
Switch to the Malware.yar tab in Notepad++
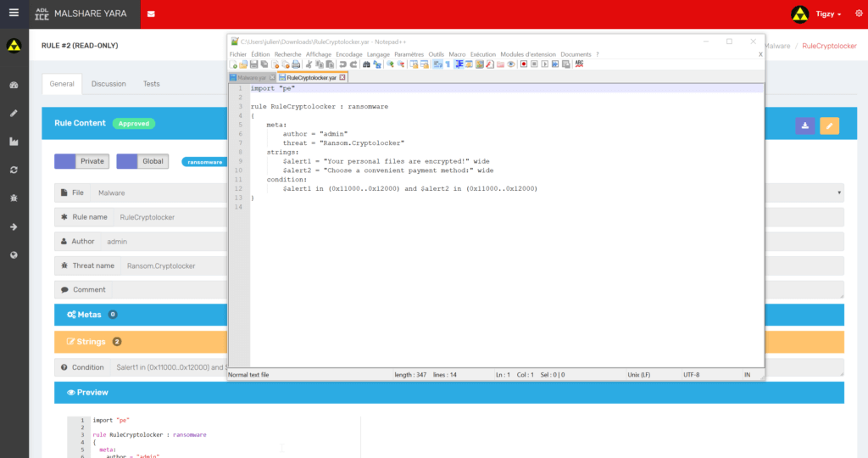(251, 77)
